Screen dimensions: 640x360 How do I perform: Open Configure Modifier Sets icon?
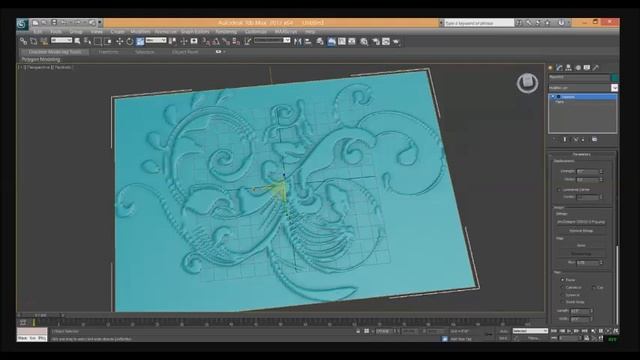tap(594, 140)
